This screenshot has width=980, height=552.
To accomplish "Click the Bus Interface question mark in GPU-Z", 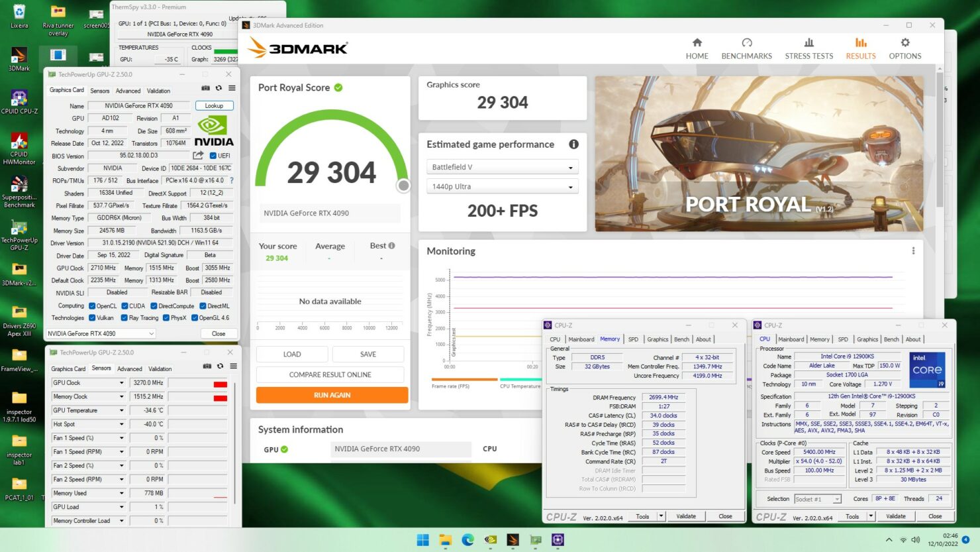I will click(232, 180).
